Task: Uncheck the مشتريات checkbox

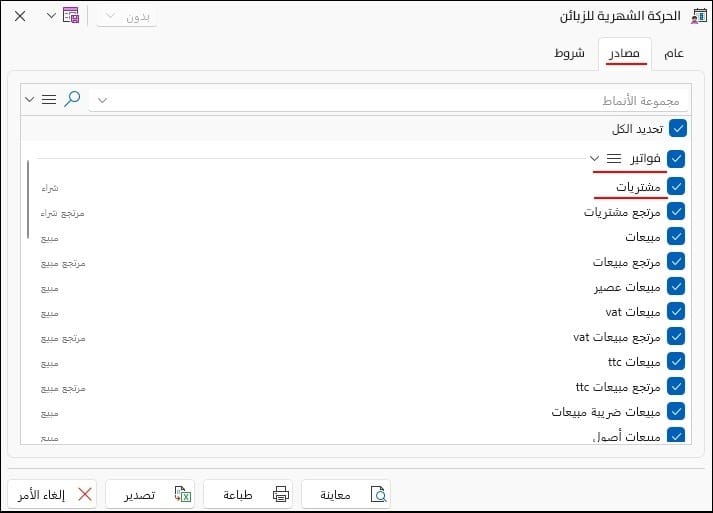Action: tap(676, 186)
